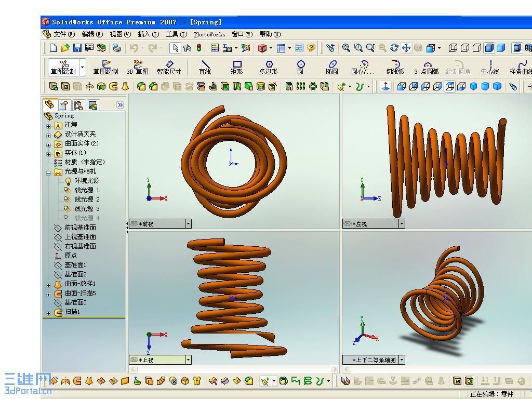Enable Wireframe display mode
This screenshot has height=399, width=532.
click(x=453, y=48)
